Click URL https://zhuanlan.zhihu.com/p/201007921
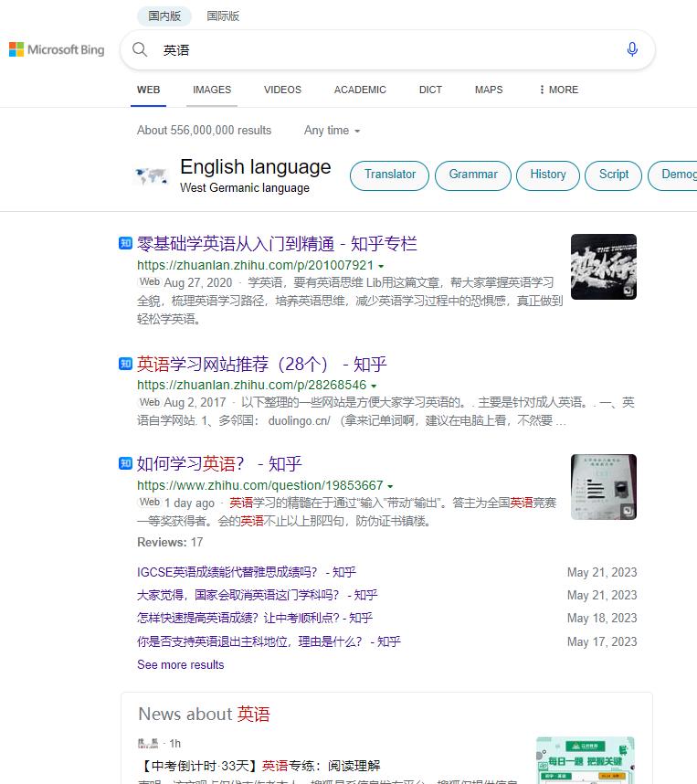Viewport: 697px width, 784px height. (x=255, y=265)
